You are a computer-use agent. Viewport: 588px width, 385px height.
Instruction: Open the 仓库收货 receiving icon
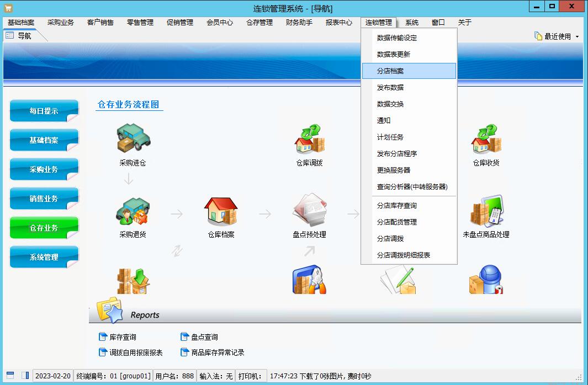486,138
